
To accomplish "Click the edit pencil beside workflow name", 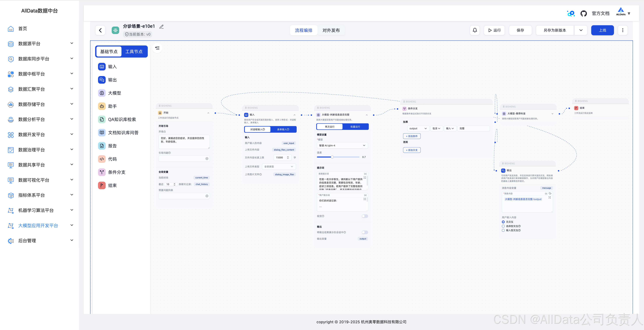I will pyautogui.click(x=161, y=27).
